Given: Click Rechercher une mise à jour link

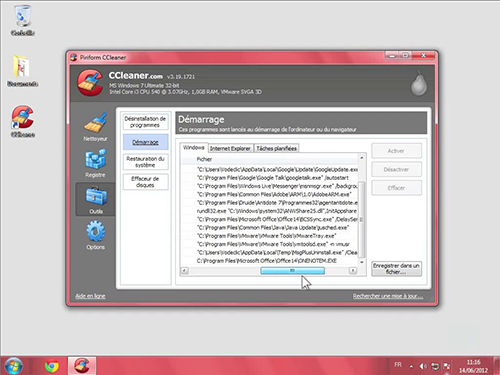Looking at the screenshot, I should pyautogui.click(x=388, y=296).
